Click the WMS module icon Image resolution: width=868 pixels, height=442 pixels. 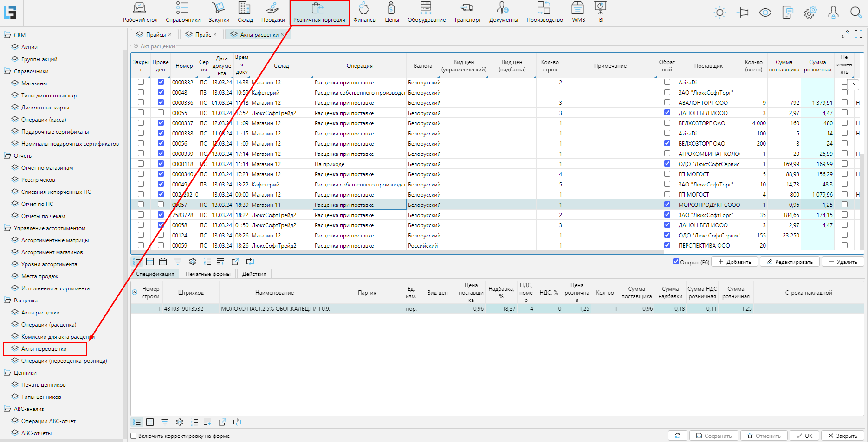pos(578,13)
